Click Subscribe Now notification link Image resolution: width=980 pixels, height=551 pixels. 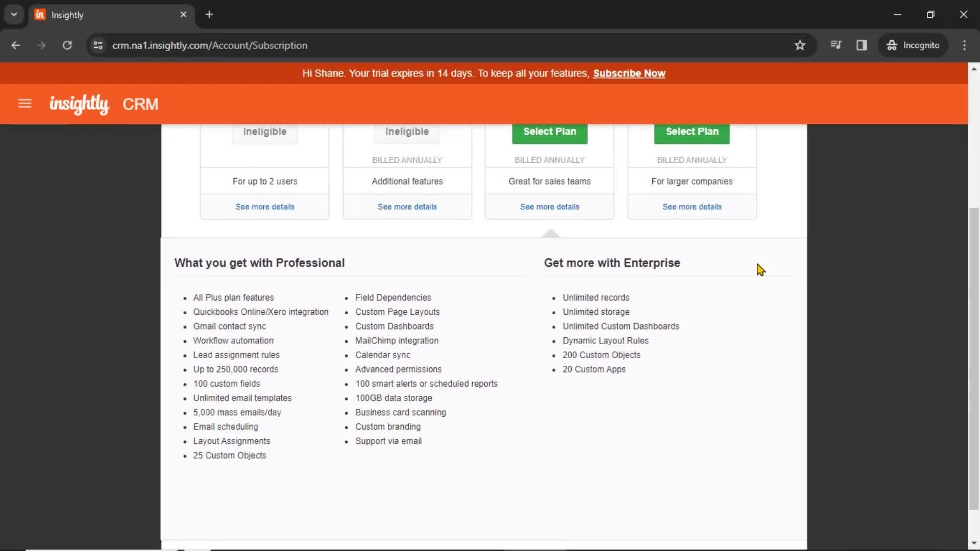(x=629, y=73)
